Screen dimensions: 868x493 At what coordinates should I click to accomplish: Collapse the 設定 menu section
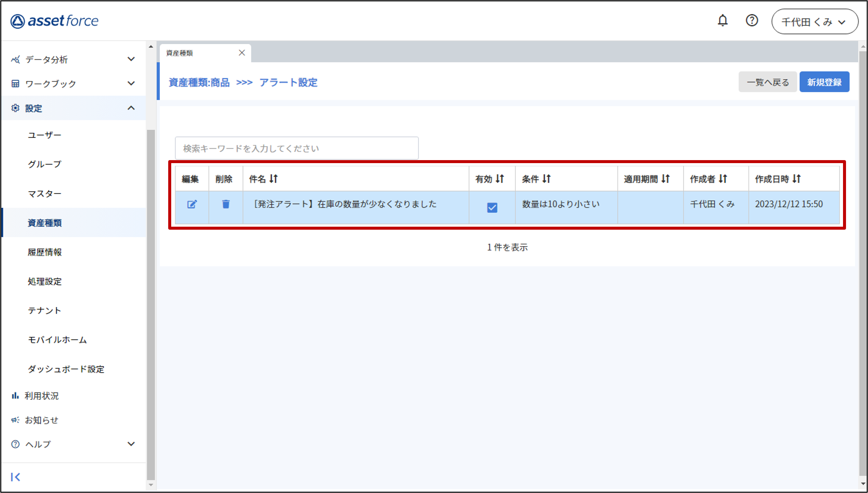131,108
